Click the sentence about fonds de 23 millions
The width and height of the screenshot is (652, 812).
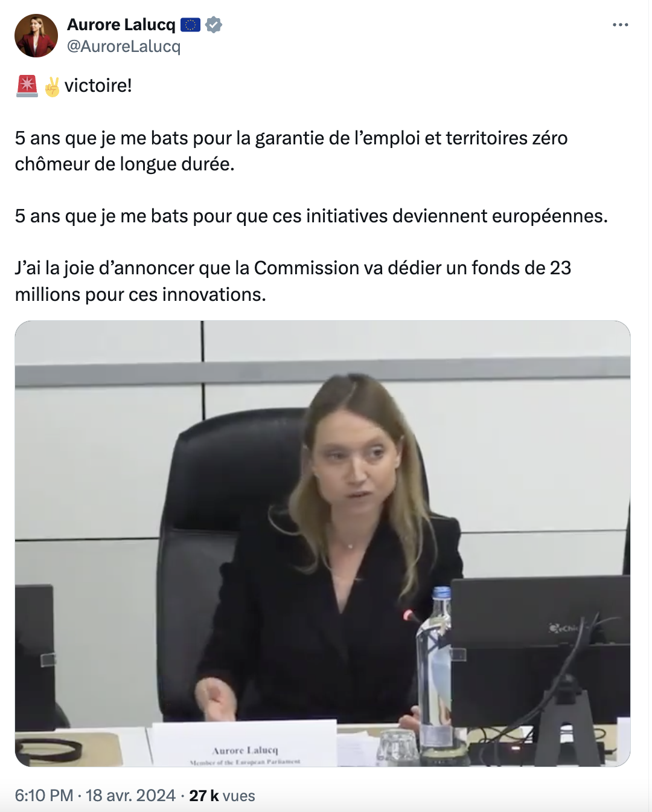293,281
